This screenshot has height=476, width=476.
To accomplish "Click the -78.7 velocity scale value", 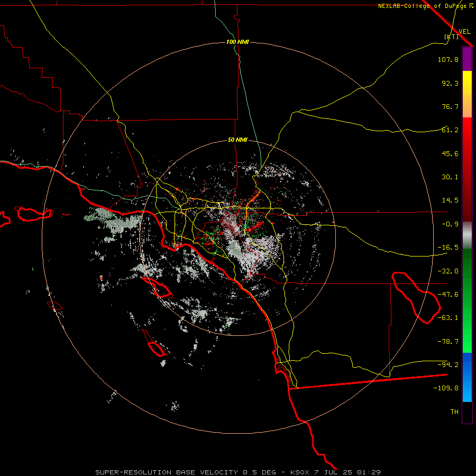I will point(448,342).
